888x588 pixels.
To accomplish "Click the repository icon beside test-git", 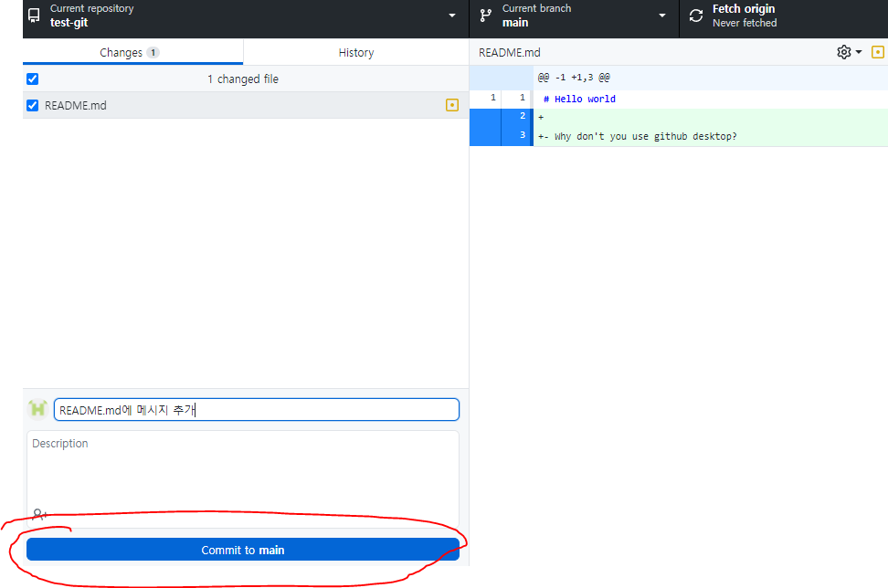I will [34, 16].
